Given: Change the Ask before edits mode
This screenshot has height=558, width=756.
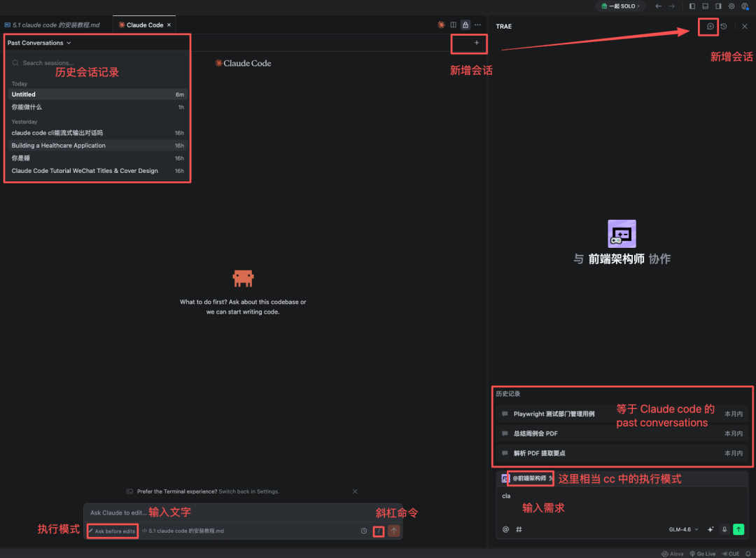Looking at the screenshot, I should click(x=113, y=531).
